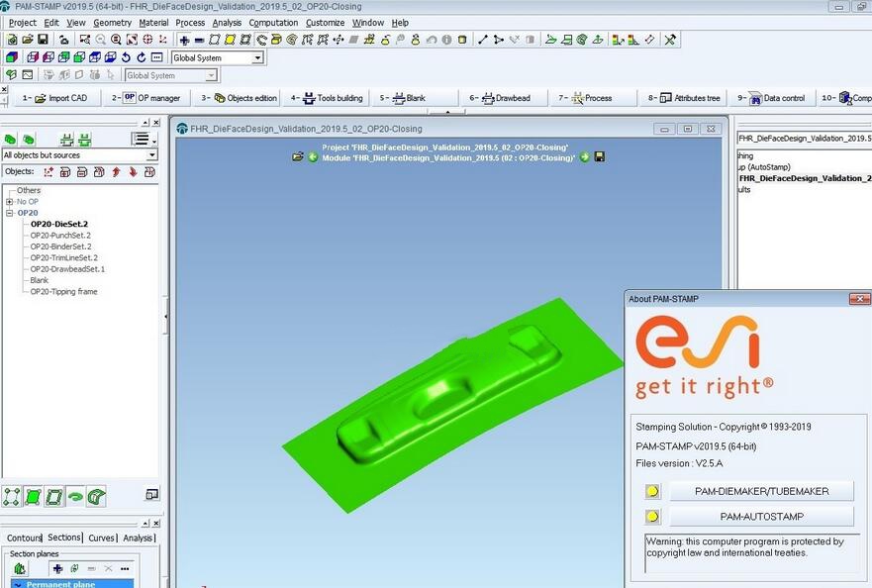
Task: Open the Project menu
Action: point(22,23)
